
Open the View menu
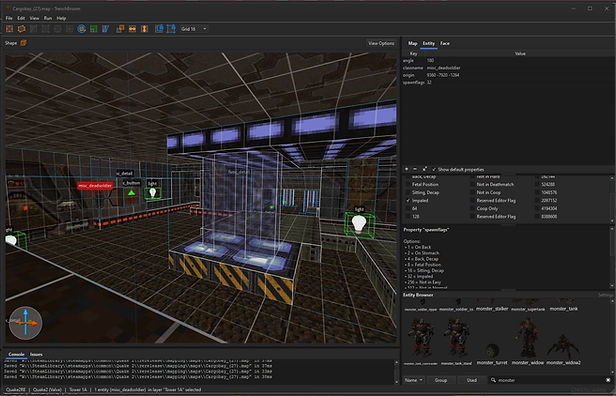click(x=34, y=18)
